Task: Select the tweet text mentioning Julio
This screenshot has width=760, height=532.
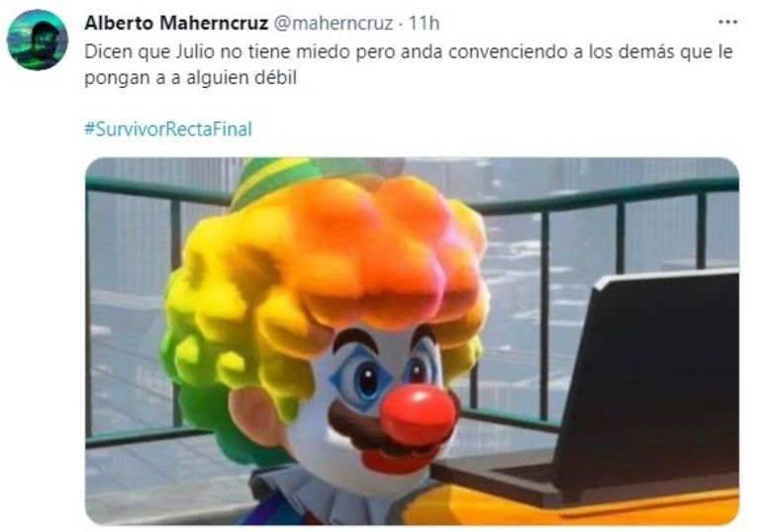Action: click(409, 64)
